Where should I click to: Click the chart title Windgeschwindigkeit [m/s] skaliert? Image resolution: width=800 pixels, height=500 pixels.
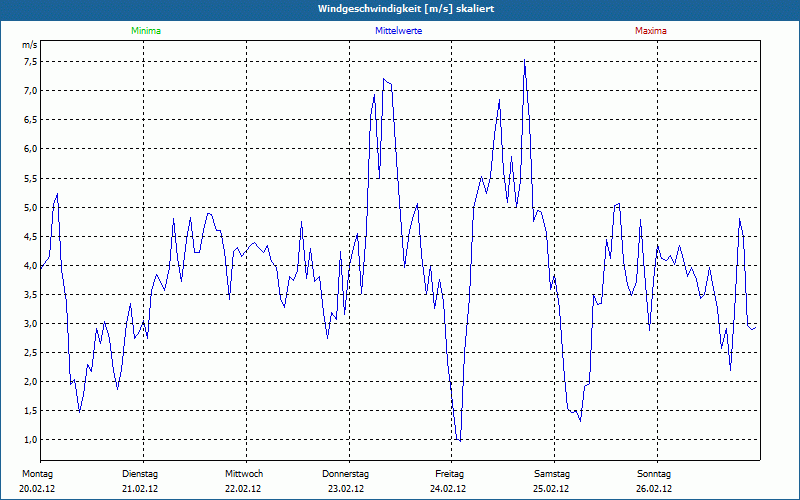pyautogui.click(x=406, y=9)
